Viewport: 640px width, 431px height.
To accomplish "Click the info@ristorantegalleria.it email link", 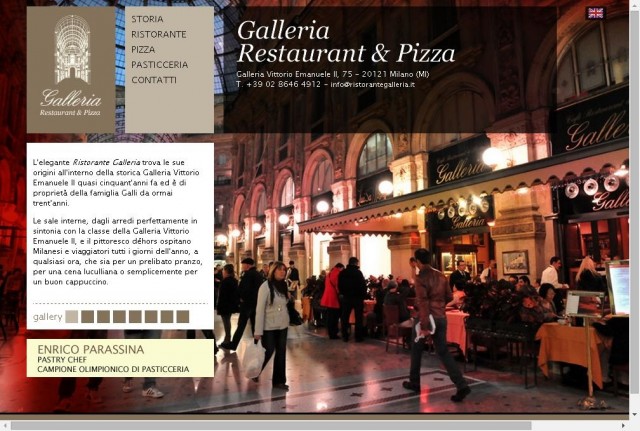I will 372,85.
